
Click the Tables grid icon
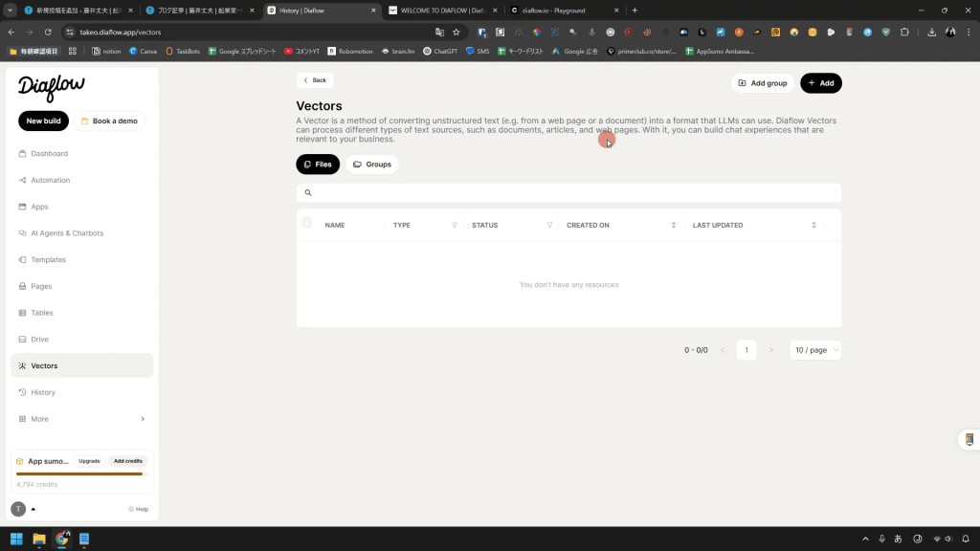pyautogui.click(x=23, y=313)
